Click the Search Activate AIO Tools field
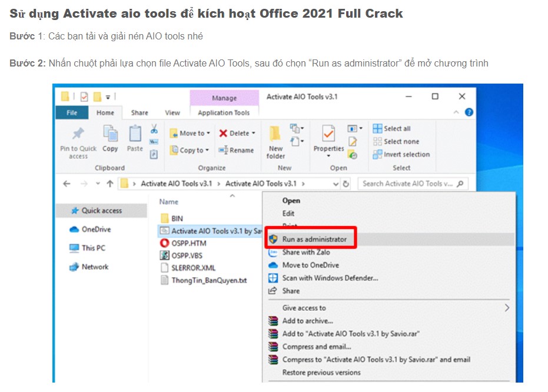Image resolution: width=548 pixels, height=392 pixels. pos(408,184)
